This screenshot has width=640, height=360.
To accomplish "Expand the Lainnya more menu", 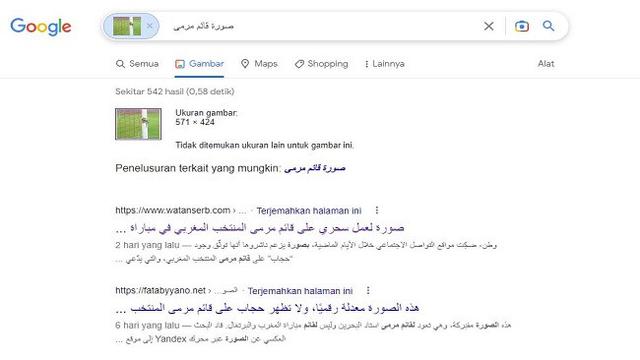I will tap(384, 64).
